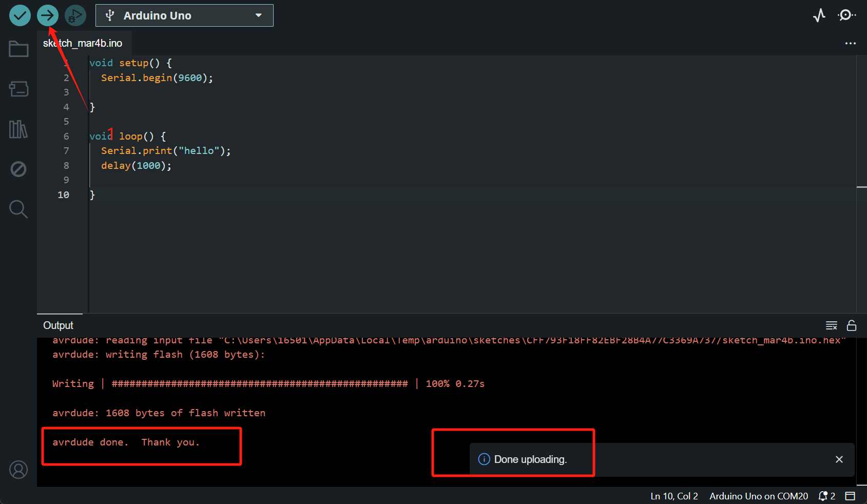Image resolution: width=867 pixels, height=504 pixels.
Task: Click the editor vertical scrollbar
Action: [x=861, y=184]
